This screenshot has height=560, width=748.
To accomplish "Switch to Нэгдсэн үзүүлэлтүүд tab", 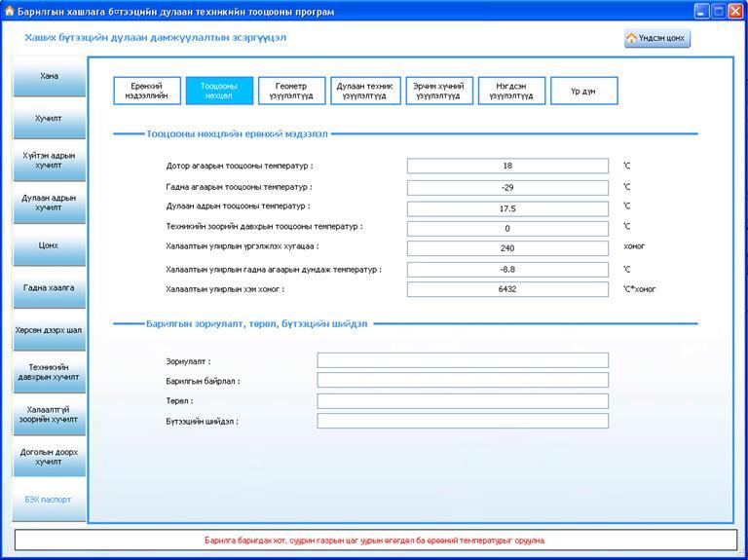I will coord(511,91).
